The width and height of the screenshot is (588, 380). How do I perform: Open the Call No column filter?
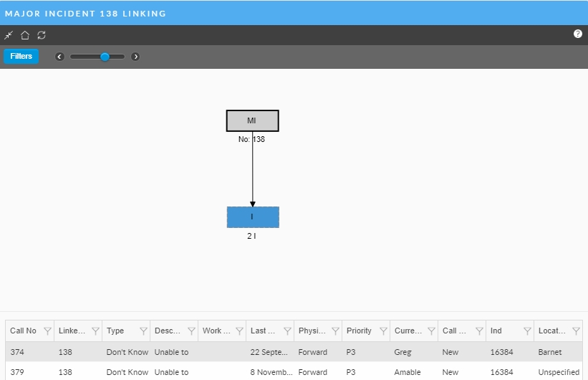47,331
